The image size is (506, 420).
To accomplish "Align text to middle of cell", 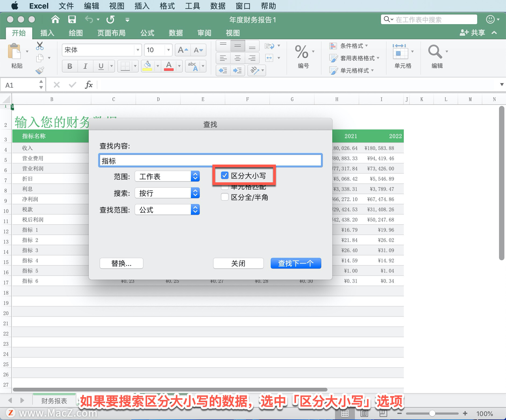I will 238,46.
